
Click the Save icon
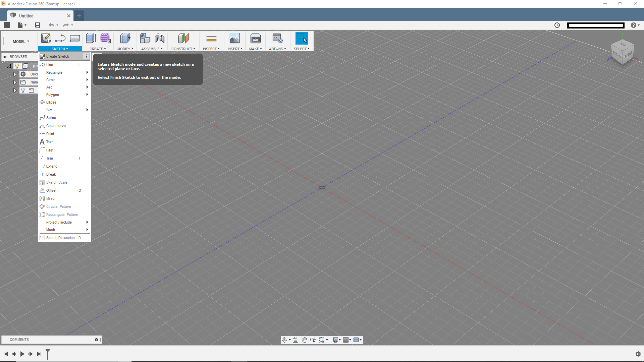click(38, 25)
